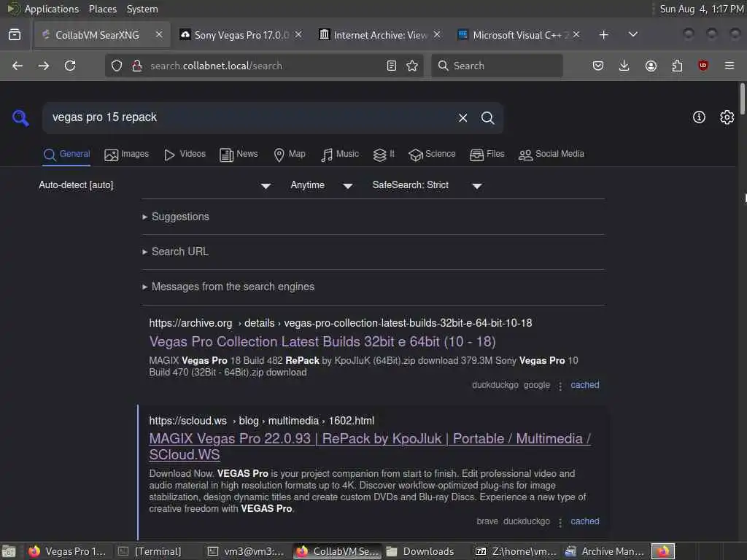Open the Extensions puzzle icon
Viewport: 747px width, 560px height.
point(677,66)
